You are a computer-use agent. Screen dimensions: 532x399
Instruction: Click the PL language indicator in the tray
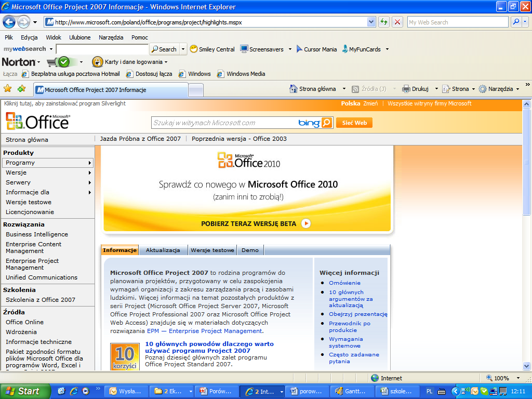coord(429,391)
